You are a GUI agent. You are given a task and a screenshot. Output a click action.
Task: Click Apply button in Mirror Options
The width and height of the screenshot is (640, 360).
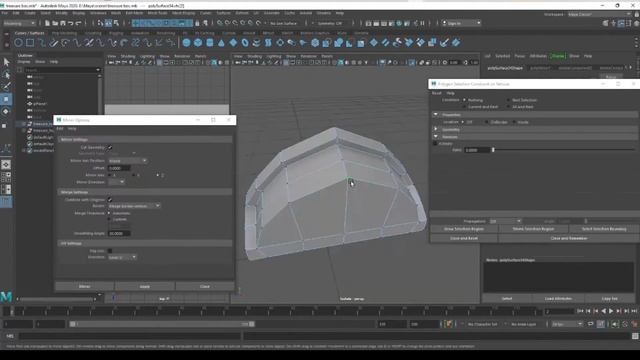click(x=145, y=287)
